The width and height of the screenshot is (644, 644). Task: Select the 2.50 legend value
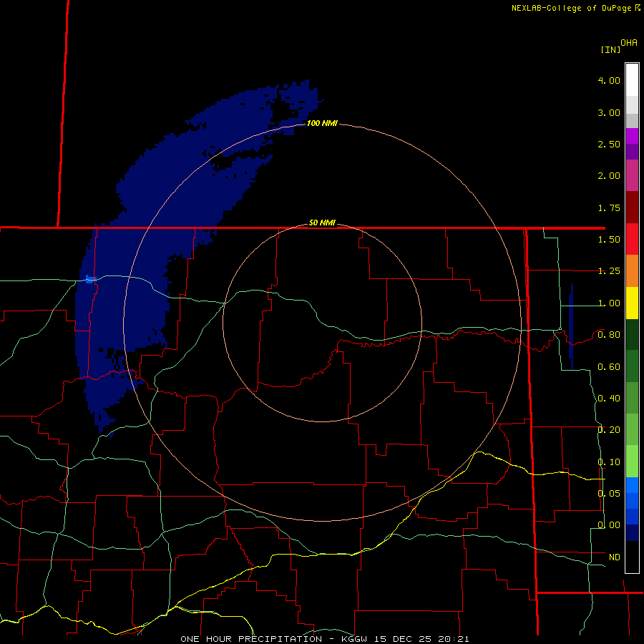(609, 144)
